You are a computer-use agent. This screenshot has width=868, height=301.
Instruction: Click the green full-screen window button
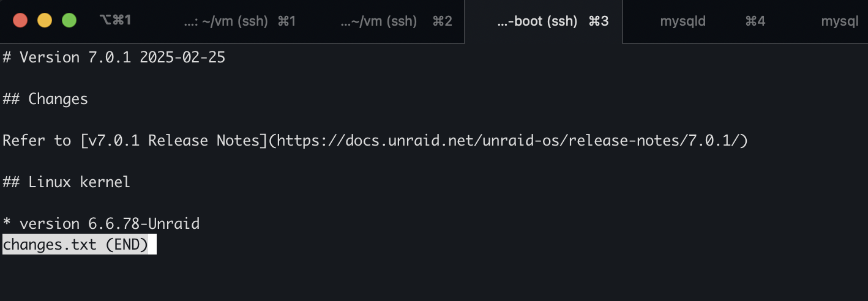point(69,20)
